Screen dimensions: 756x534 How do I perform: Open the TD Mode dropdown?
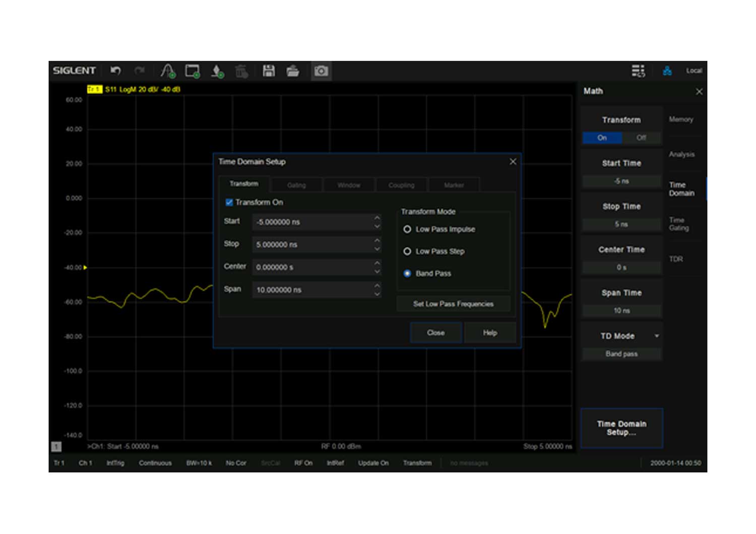[621, 336]
